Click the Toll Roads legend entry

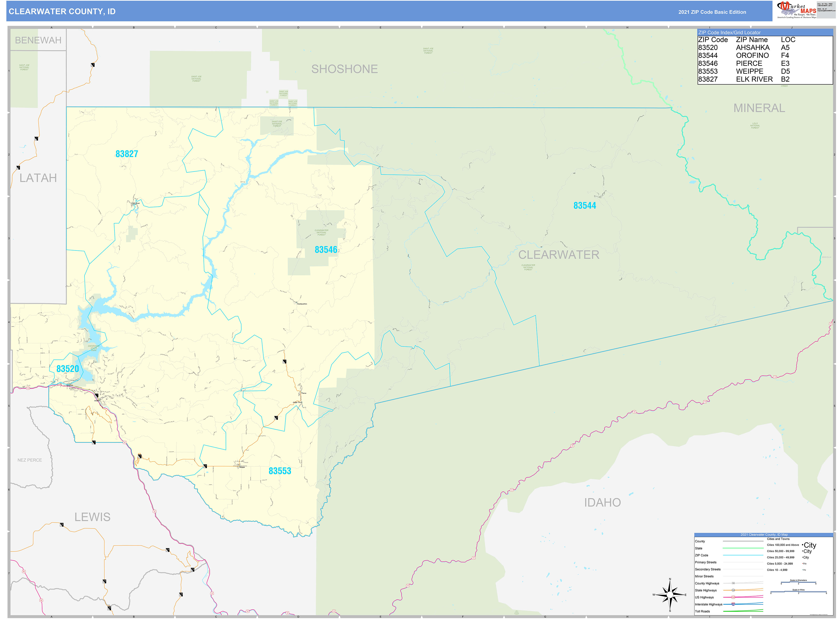(703, 612)
